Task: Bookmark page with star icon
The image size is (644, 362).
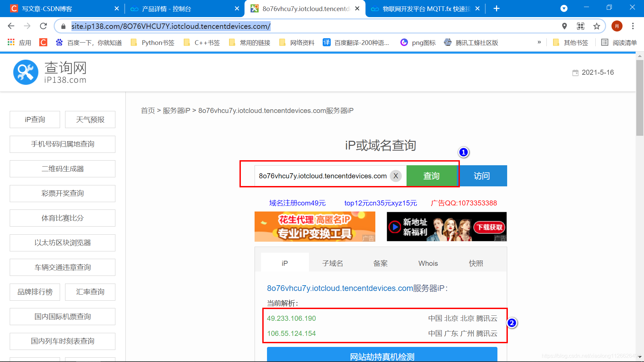Action: 596,26
